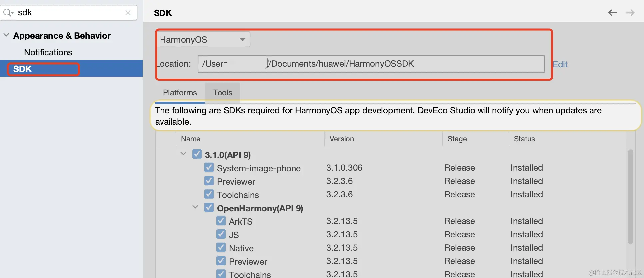Click Release stage in the Native row
Image resolution: width=644 pixels, height=278 pixels.
tap(460, 248)
